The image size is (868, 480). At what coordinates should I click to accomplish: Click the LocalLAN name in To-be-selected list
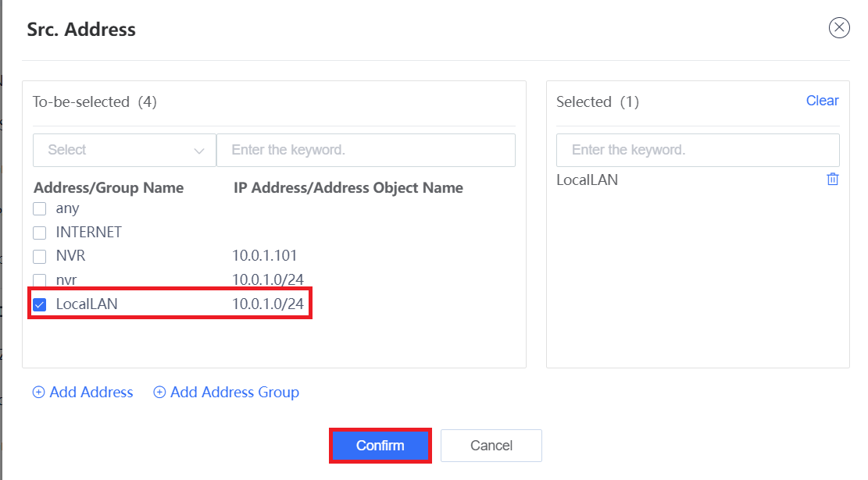click(x=87, y=304)
